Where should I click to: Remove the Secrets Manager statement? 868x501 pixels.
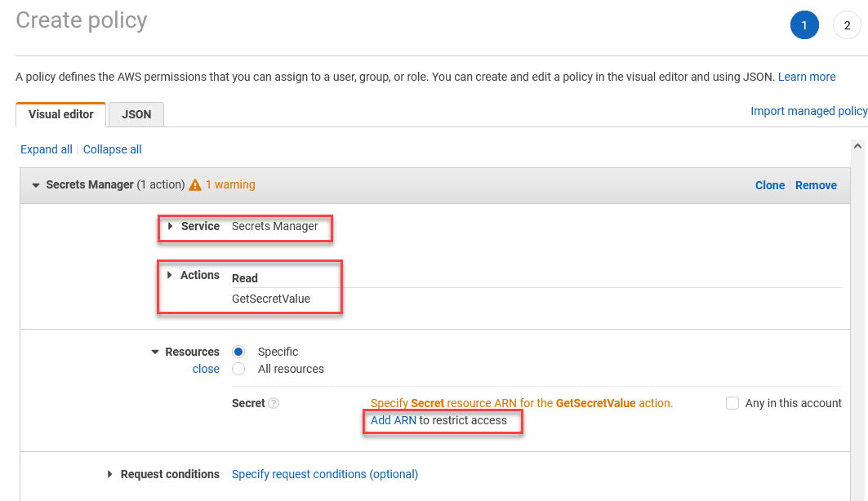pyautogui.click(x=816, y=185)
